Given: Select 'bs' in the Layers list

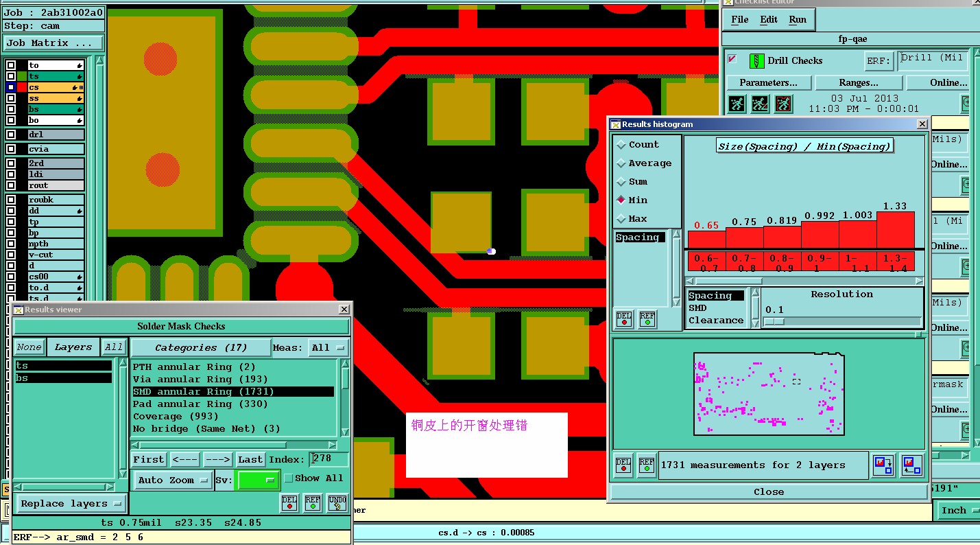Looking at the screenshot, I should point(64,378).
